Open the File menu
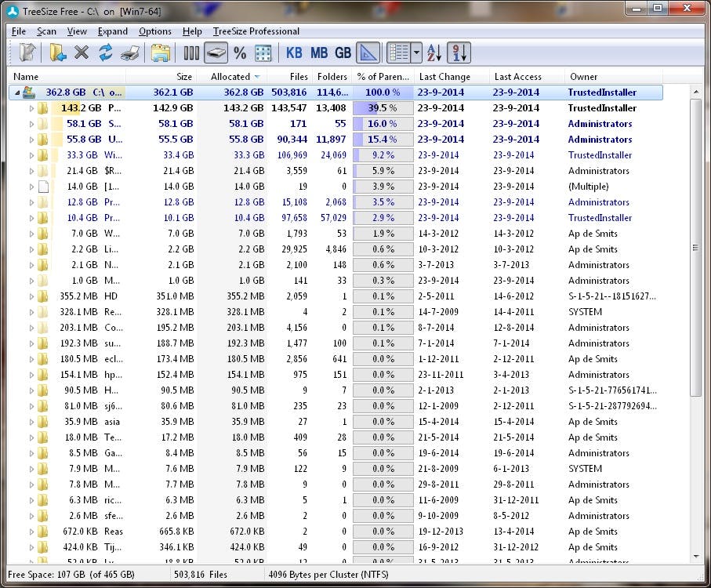The width and height of the screenshot is (711, 588). (19, 31)
